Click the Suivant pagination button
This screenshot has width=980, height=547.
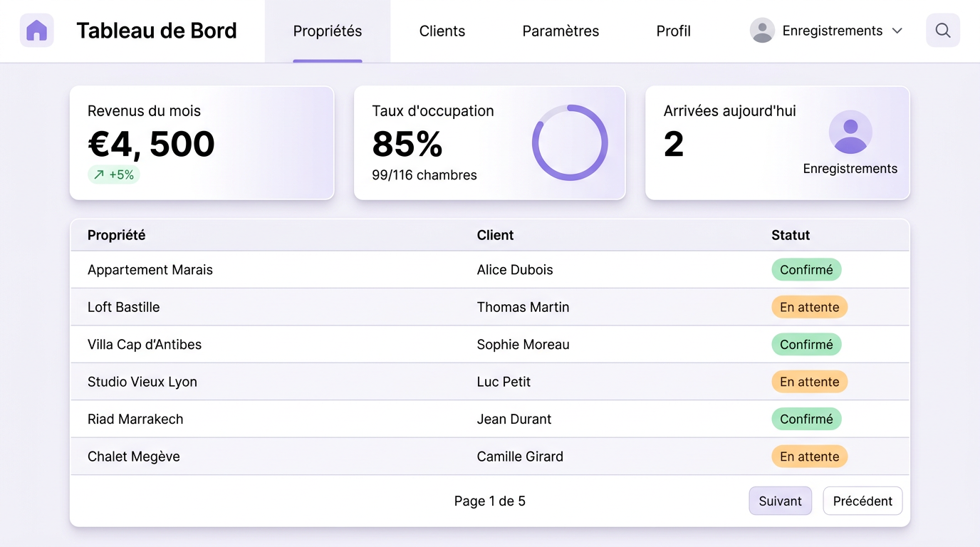[781, 501]
